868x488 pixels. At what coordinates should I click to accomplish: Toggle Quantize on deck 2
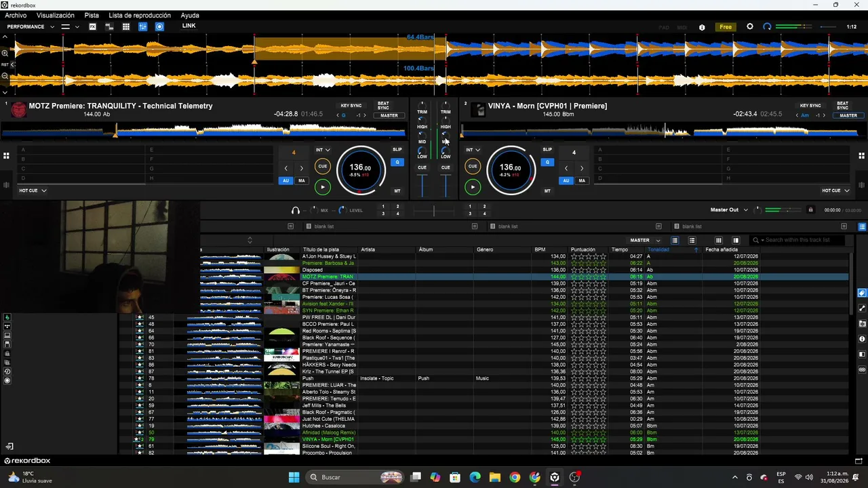(x=547, y=162)
